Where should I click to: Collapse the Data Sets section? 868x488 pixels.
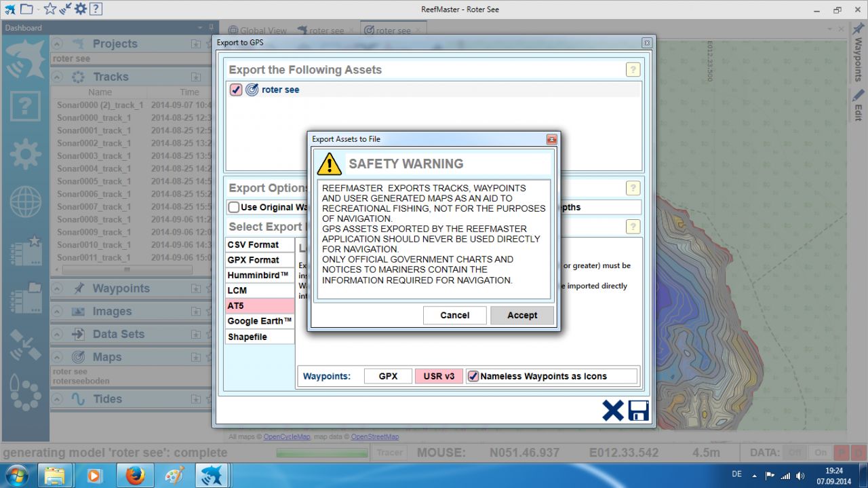pos(58,334)
